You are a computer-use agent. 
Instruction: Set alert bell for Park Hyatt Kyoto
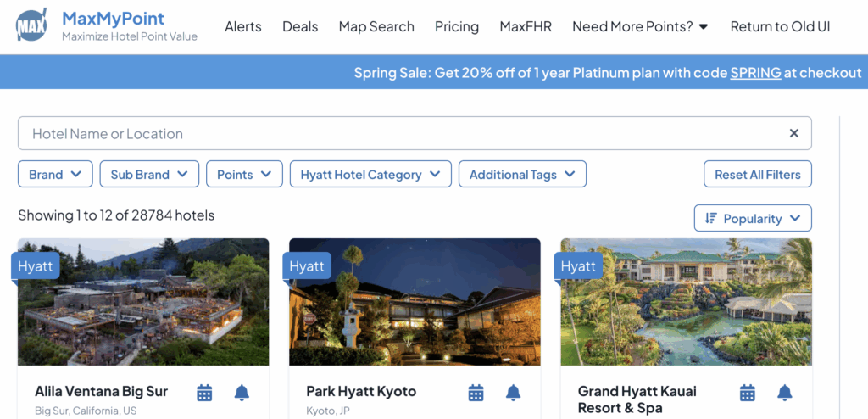click(513, 393)
